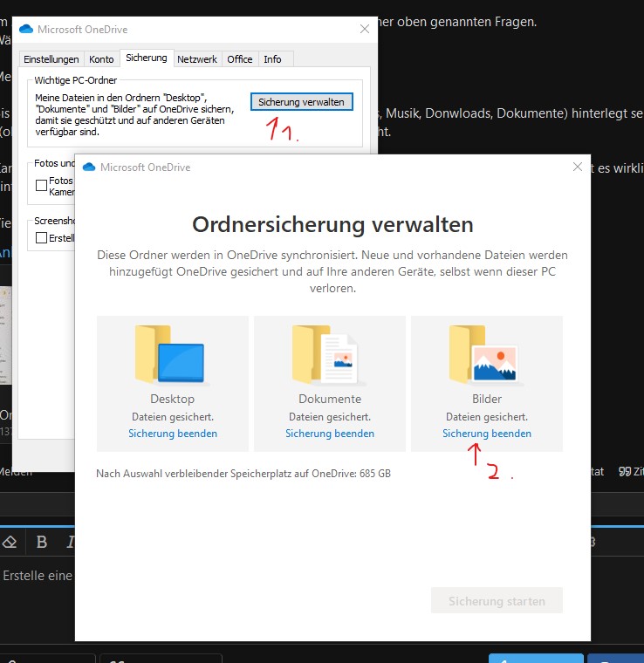
Task: Open the Netzwerk tab
Action: tap(197, 59)
